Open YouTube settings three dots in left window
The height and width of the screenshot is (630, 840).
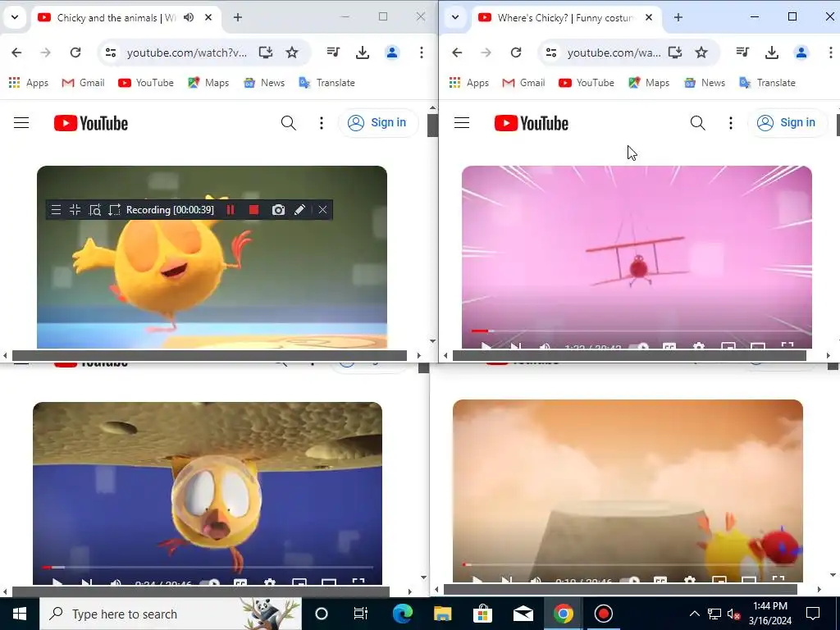(x=322, y=123)
